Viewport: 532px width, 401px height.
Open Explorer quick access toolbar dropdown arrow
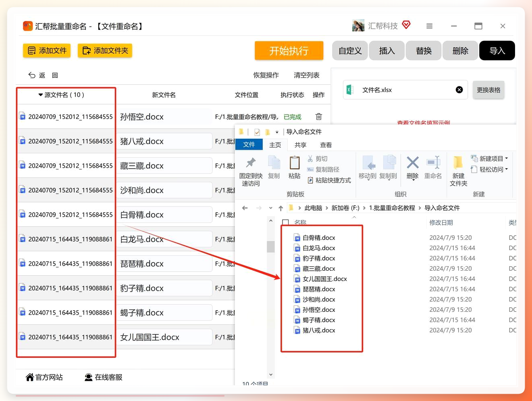point(277,132)
